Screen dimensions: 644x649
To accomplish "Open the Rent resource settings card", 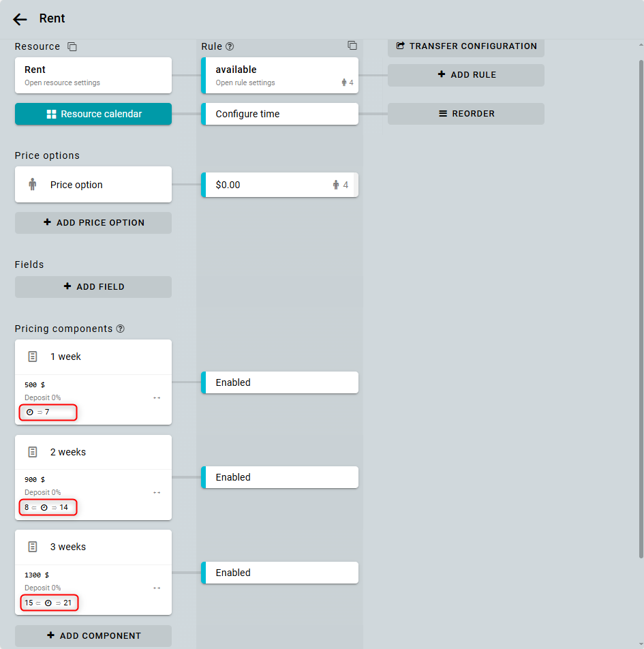I will click(93, 75).
